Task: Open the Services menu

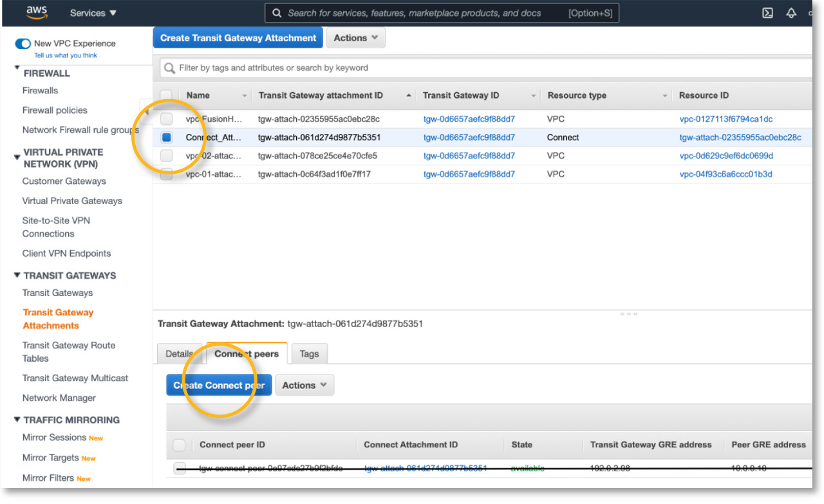Action: [93, 13]
